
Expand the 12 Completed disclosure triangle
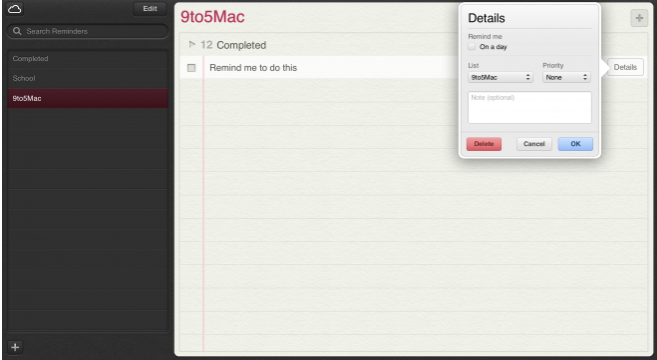[192, 44]
